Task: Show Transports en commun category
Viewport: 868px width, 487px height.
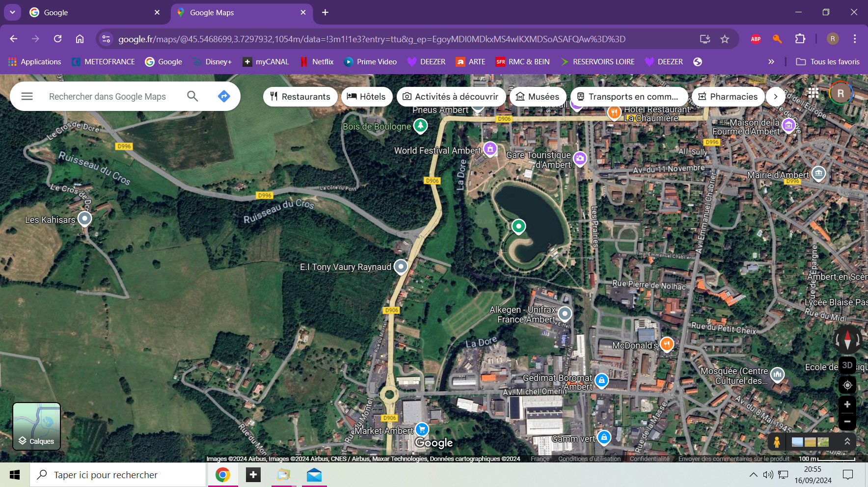Action: [628, 97]
